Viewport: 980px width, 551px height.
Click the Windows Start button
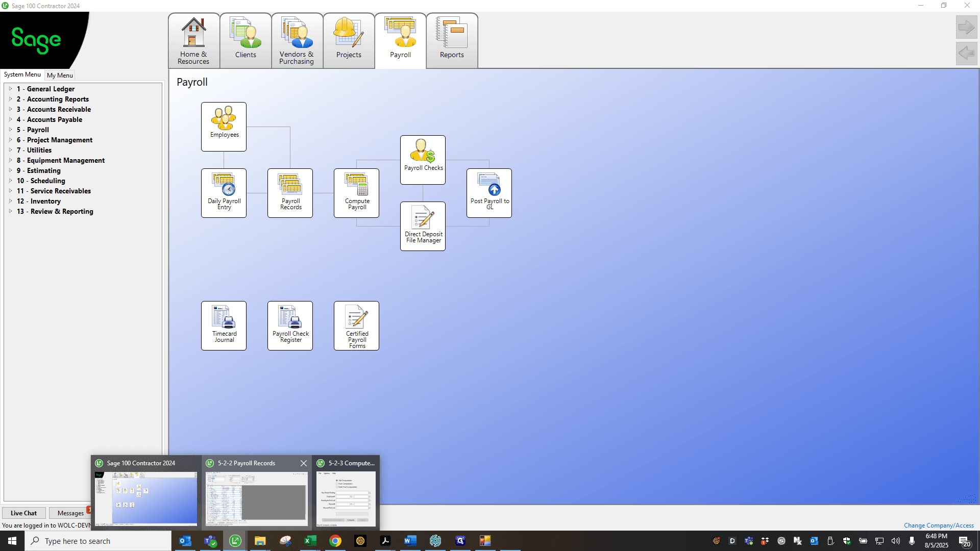[x=12, y=541]
